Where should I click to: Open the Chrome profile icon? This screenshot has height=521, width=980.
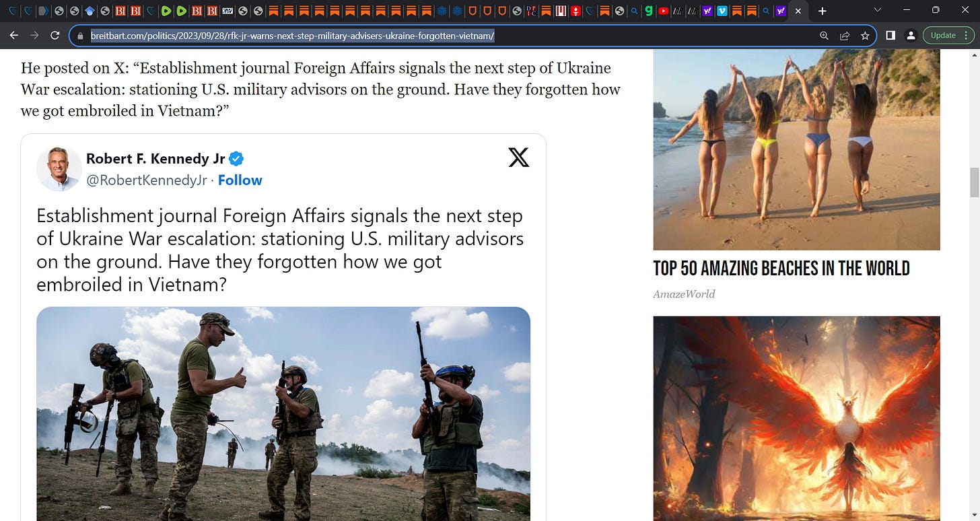pyautogui.click(x=911, y=36)
